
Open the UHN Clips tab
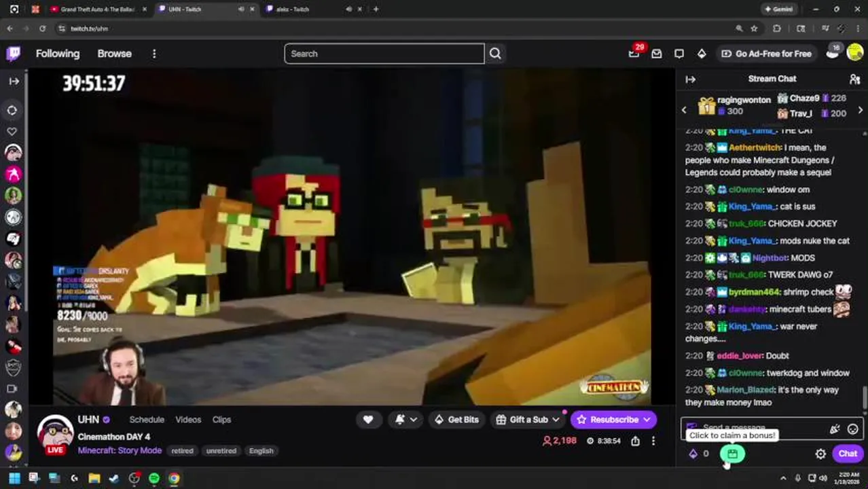pos(221,420)
